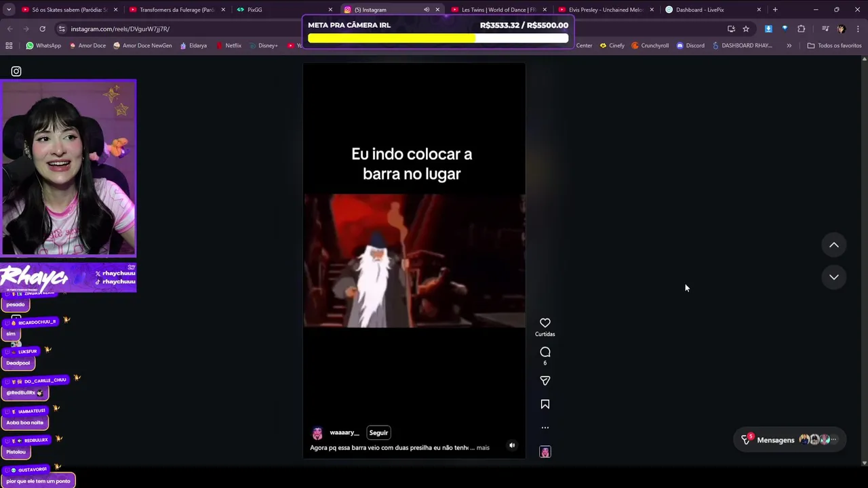The height and width of the screenshot is (488, 868).
Task: Click 'META PRA CÂMERA IRL' progress bar
Action: point(438,39)
